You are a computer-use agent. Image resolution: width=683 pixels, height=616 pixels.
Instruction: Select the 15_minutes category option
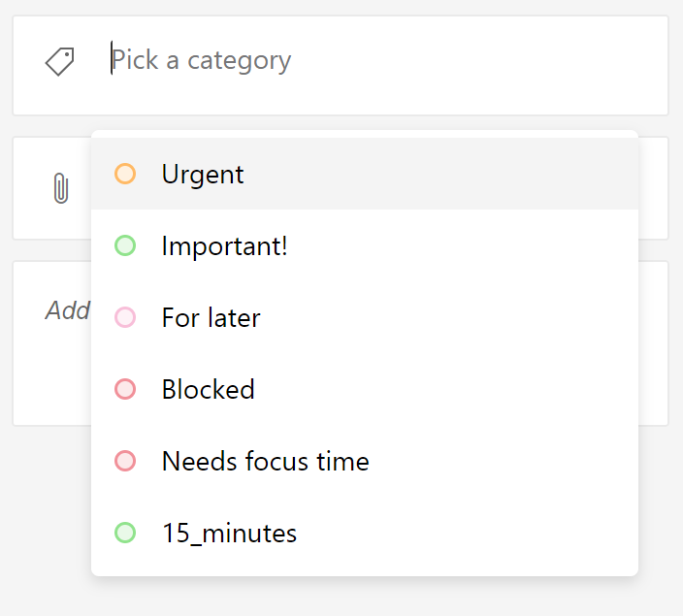(365, 533)
